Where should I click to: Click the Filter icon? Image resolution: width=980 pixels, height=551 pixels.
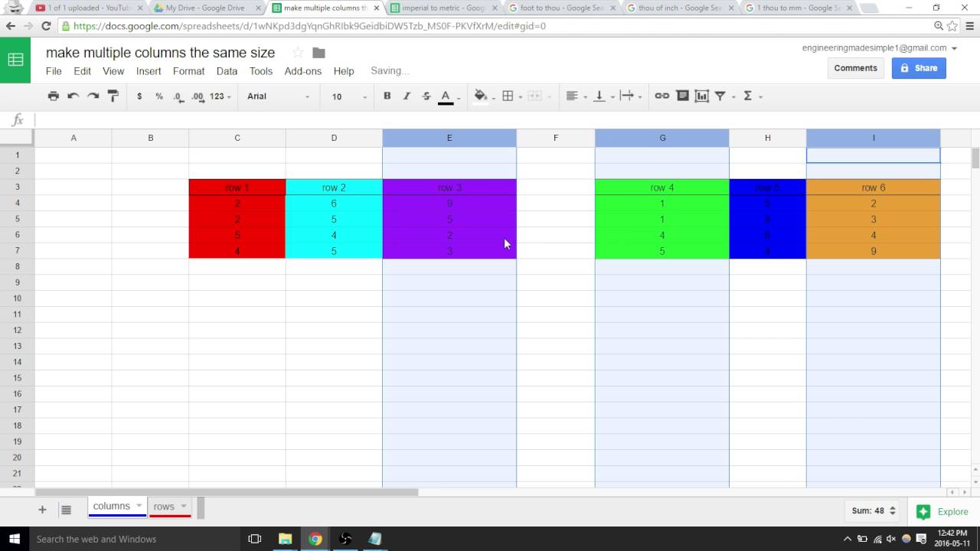click(x=720, y=96)
